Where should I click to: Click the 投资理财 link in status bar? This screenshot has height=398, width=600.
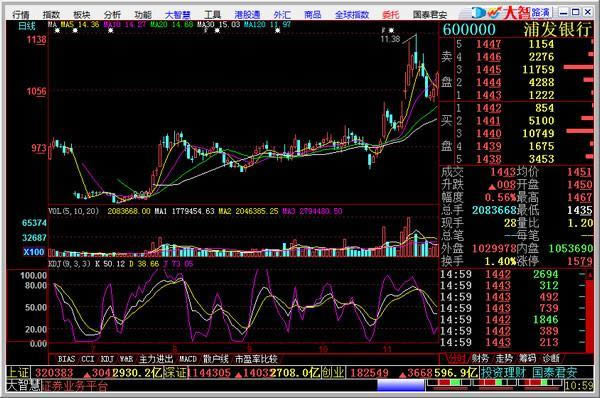(503, 372)
